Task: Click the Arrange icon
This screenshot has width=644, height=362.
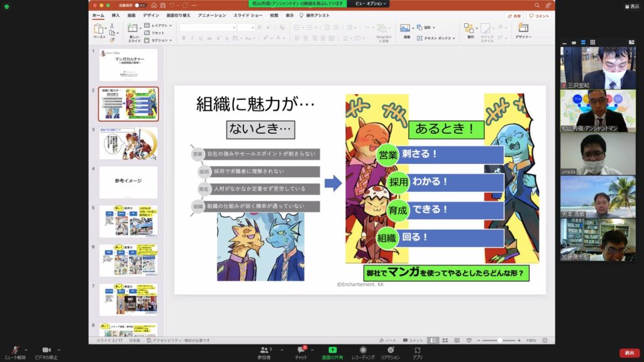Action: (x=469, y=28)
